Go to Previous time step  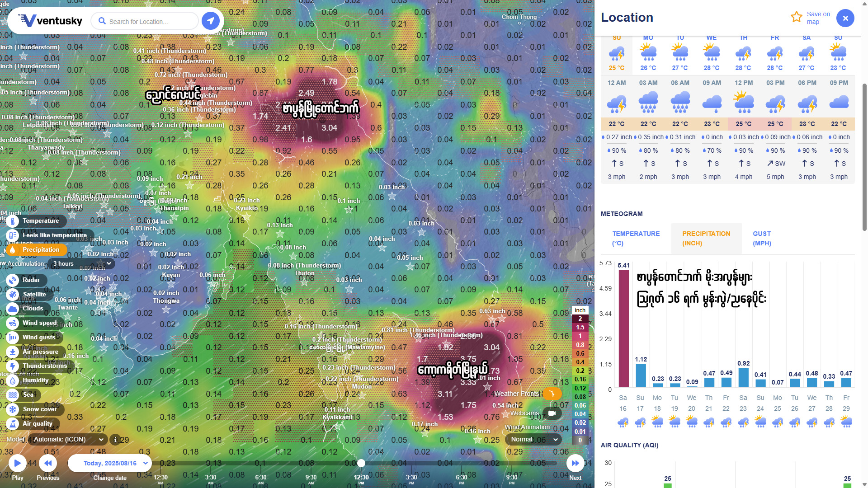pyautogui.click(x=47, y=463)
